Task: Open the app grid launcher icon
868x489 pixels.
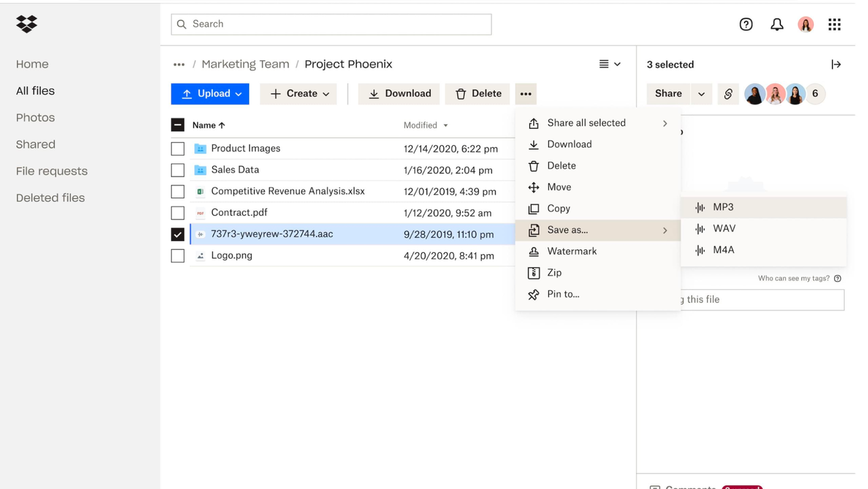Action: tap(834, 24)
